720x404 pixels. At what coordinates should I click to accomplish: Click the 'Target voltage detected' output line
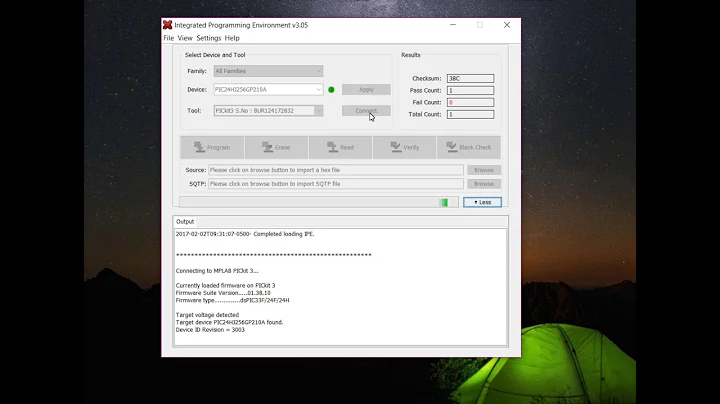(207, 315)
